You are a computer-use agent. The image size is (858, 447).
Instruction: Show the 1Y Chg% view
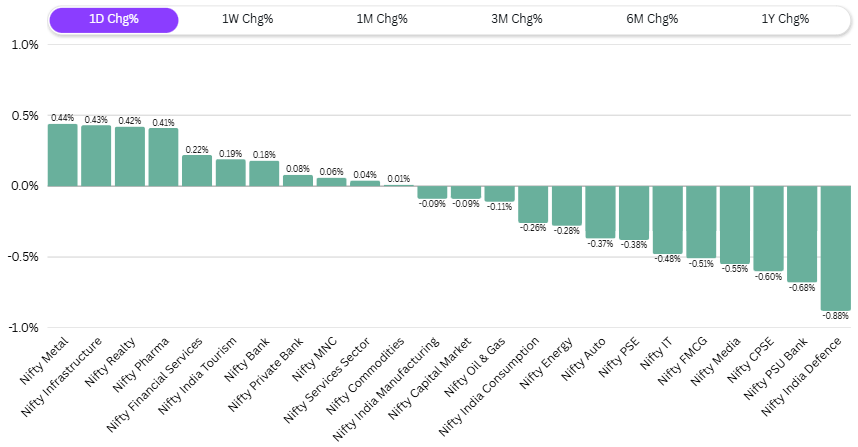point(784,19)
